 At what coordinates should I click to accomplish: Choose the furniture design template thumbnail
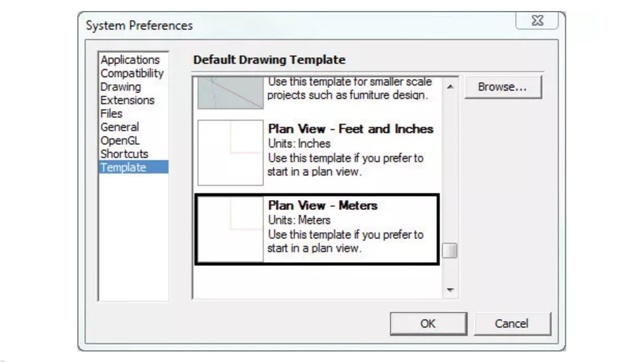click(230, 93)
